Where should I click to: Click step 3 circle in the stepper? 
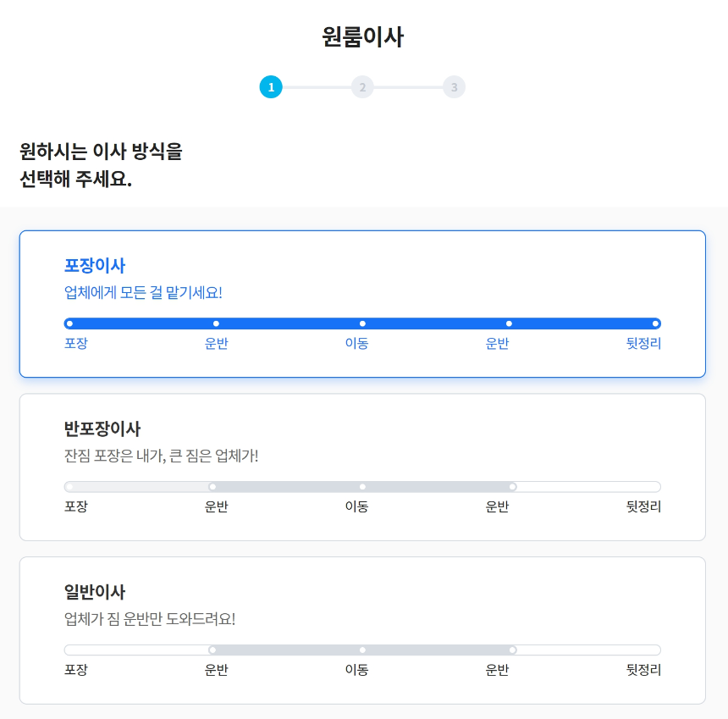pyautogui.click(x=454, y=86)
